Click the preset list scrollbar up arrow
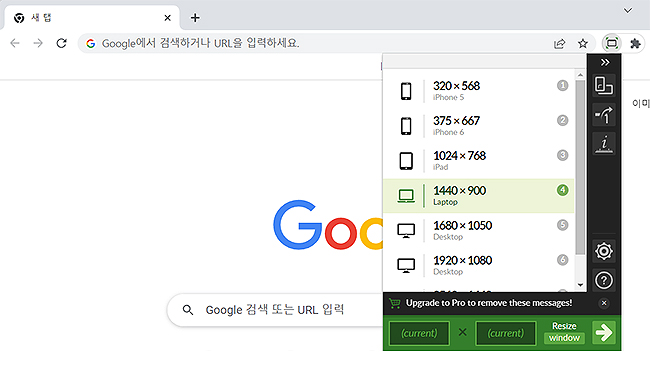Screen dimensions: 650x375 [x=580, y=75]
